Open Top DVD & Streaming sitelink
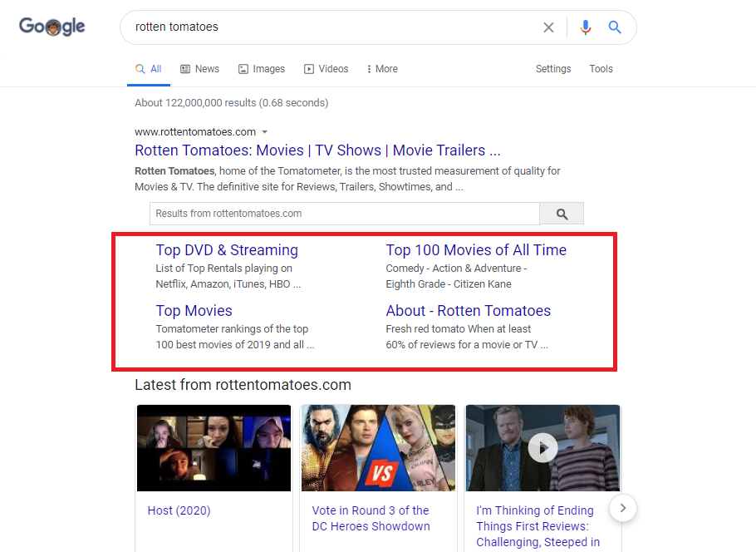Viewport: 756px width, 552px height. click(x=227, y=250)
